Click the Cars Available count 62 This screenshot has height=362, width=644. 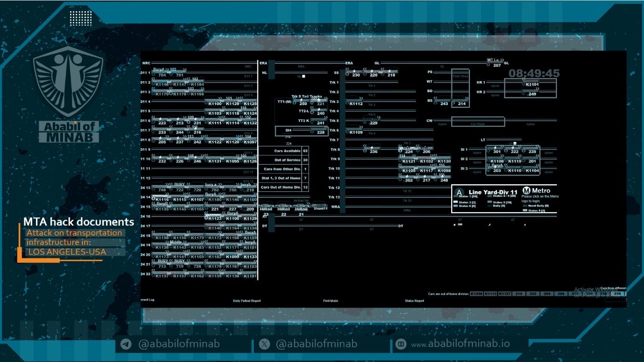305,151
